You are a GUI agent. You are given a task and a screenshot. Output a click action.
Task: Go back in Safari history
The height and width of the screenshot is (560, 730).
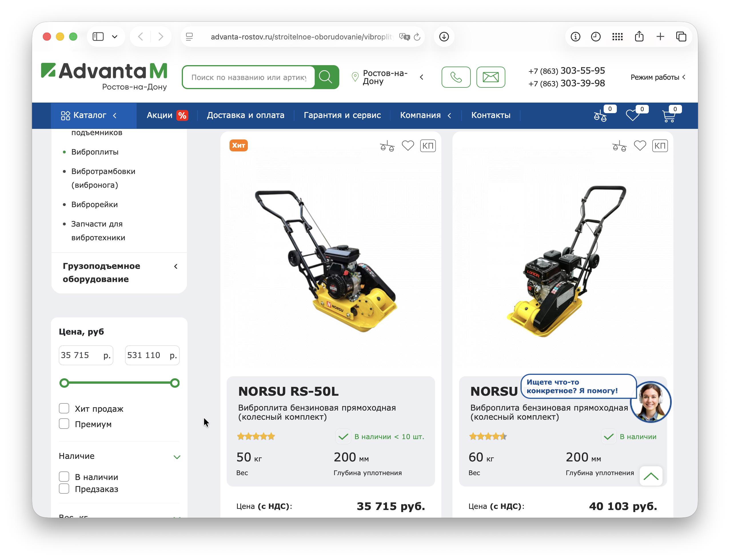point(141,36)
